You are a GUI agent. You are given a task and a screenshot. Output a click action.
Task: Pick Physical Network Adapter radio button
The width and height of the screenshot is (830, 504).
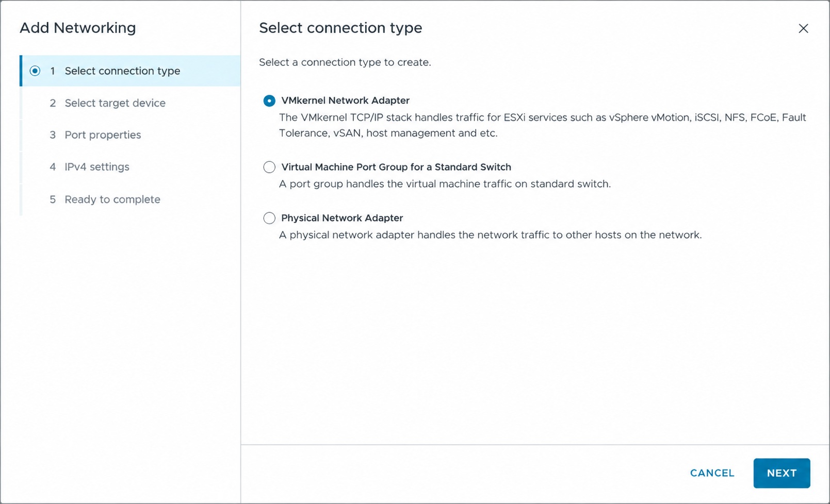tap(269, 218)
